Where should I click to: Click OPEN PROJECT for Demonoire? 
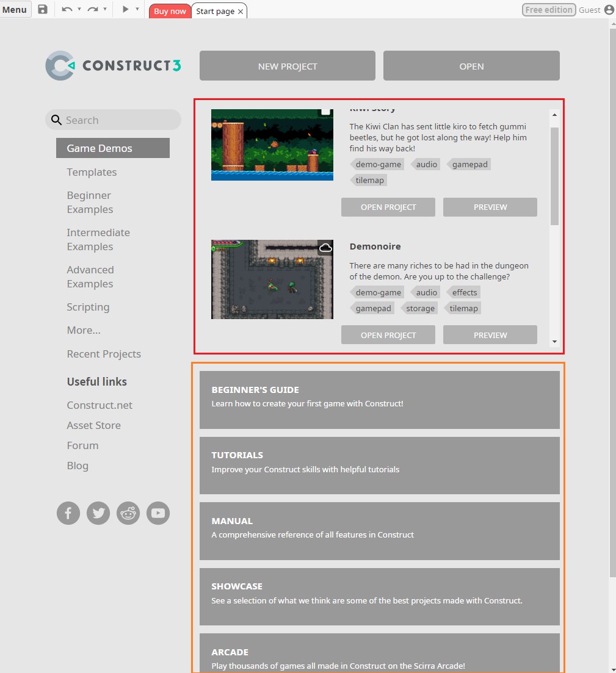point(388,335)
